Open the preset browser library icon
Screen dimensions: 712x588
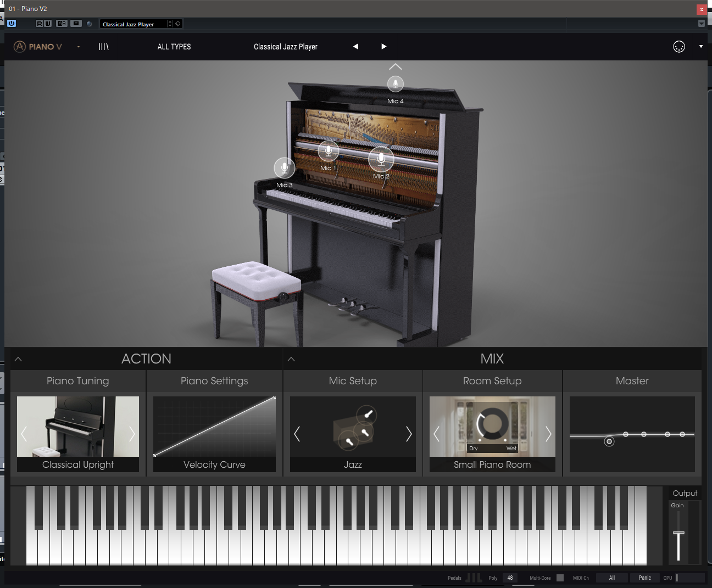(x=103, y=47)
